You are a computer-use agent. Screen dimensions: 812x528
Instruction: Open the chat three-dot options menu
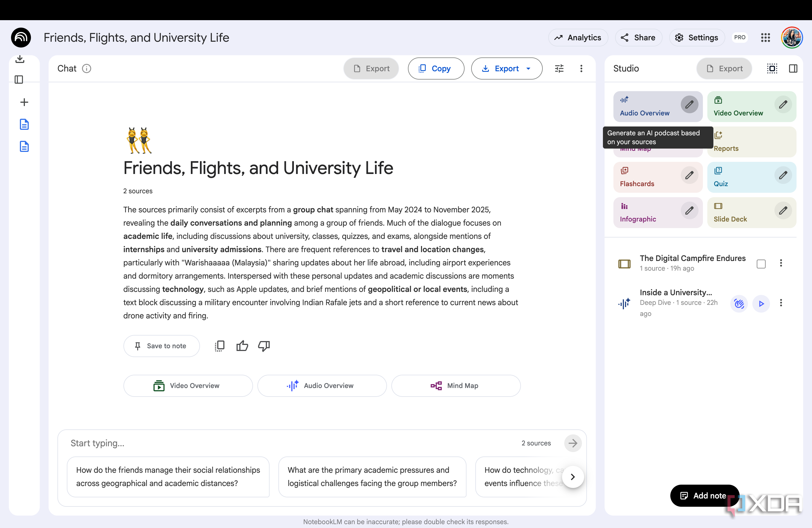[581, 68]
